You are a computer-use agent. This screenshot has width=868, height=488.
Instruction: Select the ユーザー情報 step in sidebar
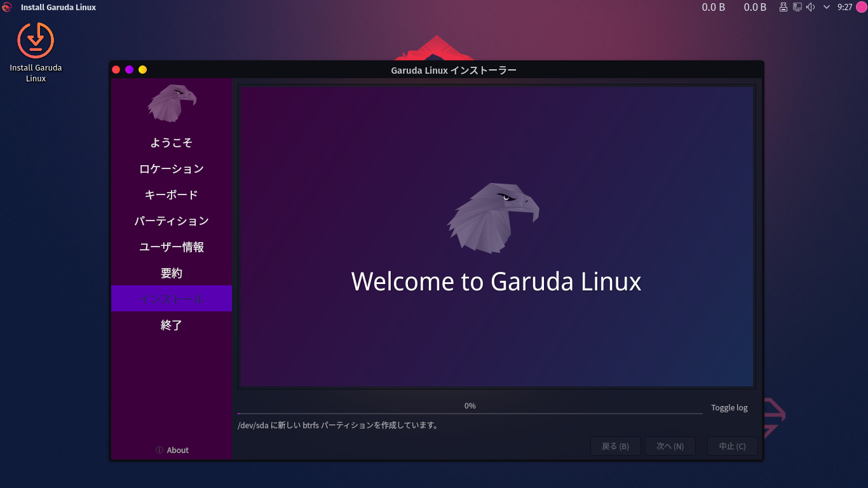coord(172,247)
